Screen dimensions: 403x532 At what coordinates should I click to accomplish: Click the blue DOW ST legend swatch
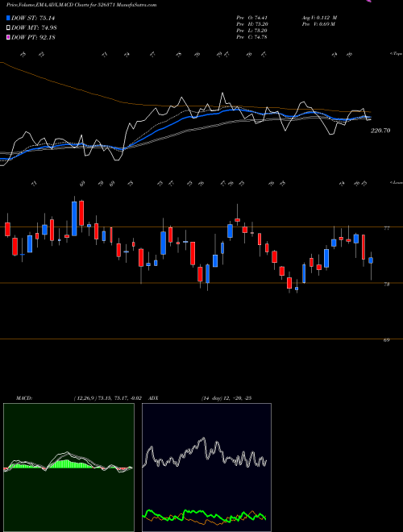point(9,18)
